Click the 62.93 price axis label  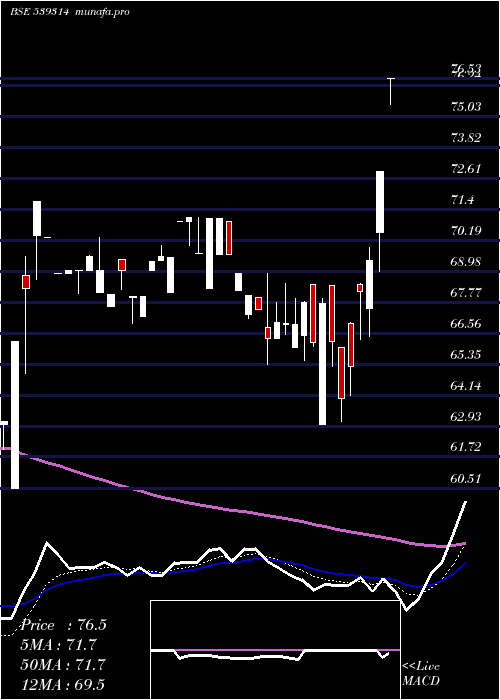coord(466,417)
